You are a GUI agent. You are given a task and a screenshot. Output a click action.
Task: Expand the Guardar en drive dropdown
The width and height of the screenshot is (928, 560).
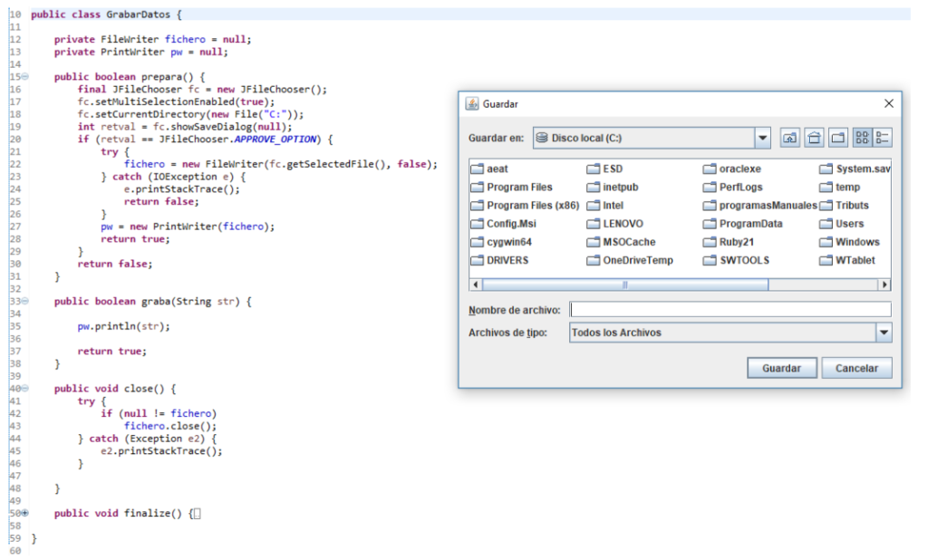(x=762, y=138)
